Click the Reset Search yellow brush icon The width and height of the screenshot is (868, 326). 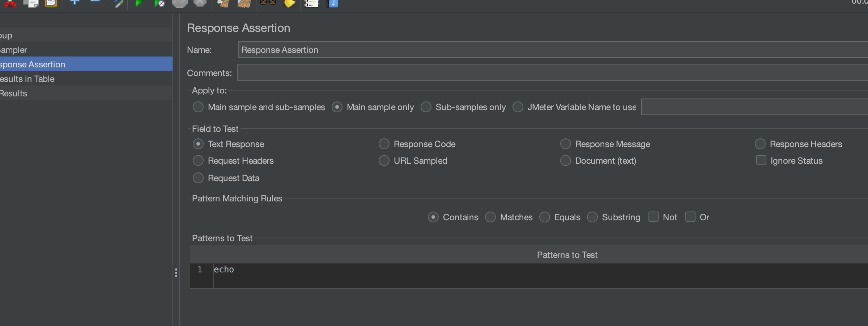coord(289,3)
